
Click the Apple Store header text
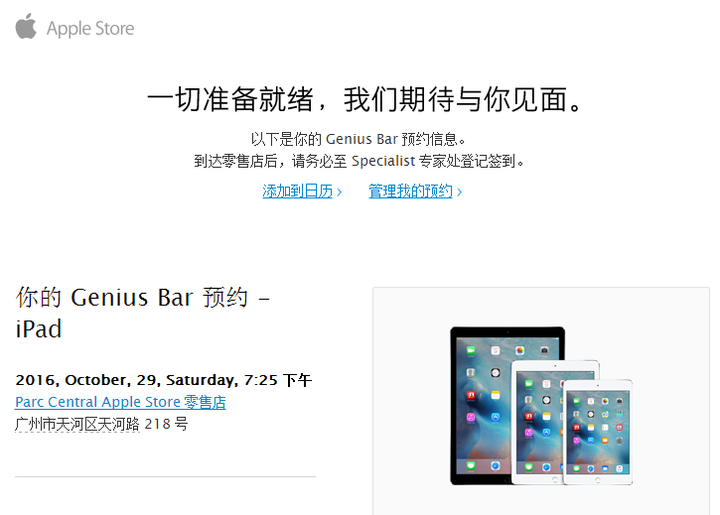(90, 28)
